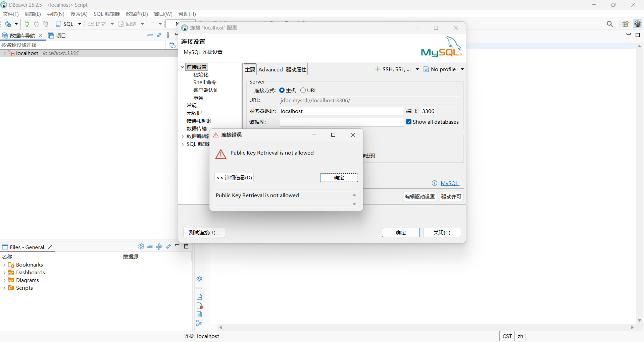
Task: Click the connection filter plug icon
Action: click(x=172, y=45)
